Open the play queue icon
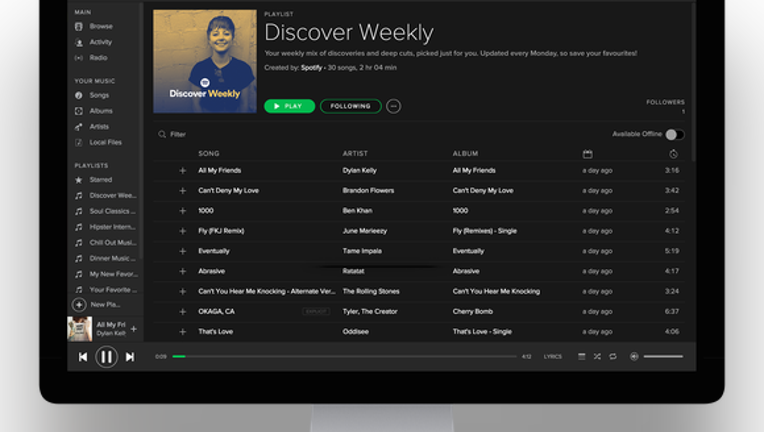Image resolution: width=764 pixels, height=432 pixels. tap(581, 357)
